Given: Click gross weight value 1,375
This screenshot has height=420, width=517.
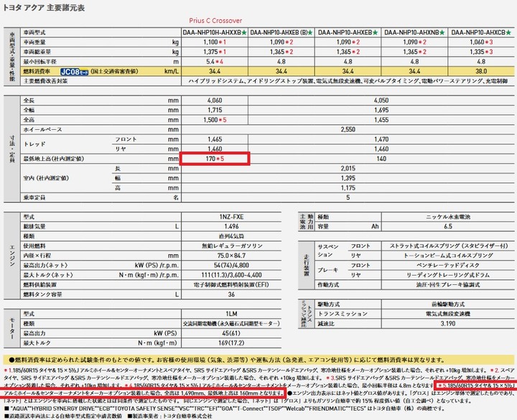Looking at the screenshot, I should [210, 52].
